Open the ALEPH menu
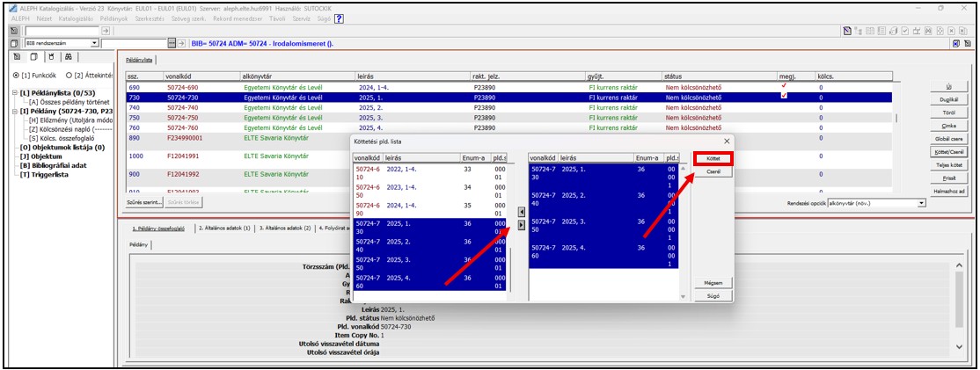This screenshot has height=370, width=980. coord(20,18)
